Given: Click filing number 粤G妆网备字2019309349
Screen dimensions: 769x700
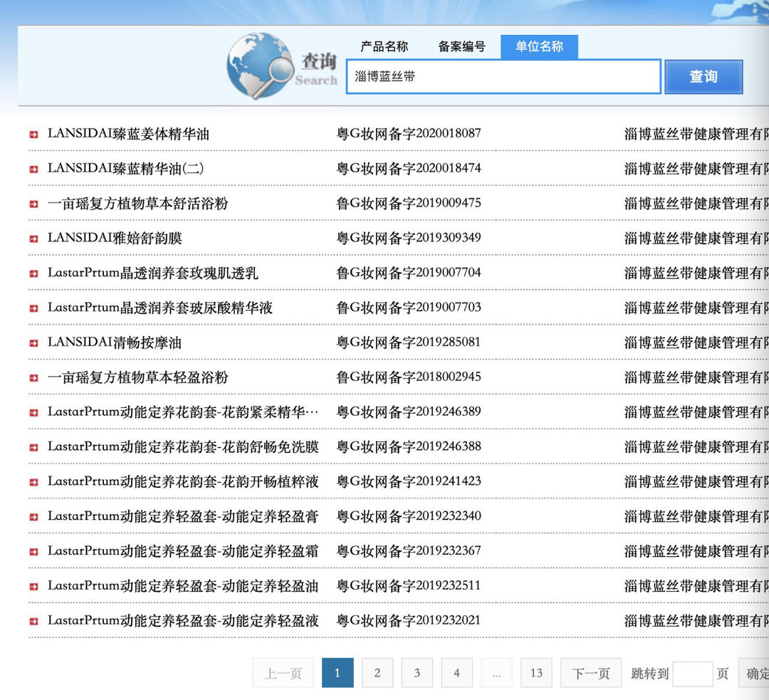Looking at the screenshot, I should coord(409,238).
